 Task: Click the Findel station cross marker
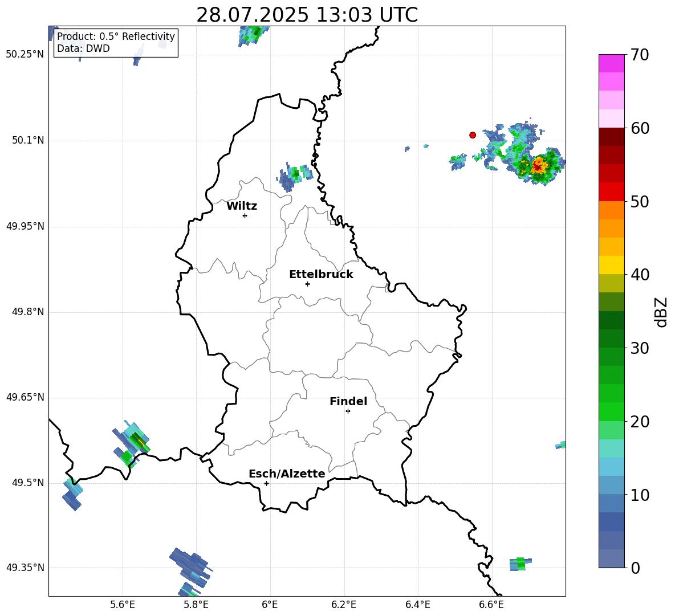click(x=348, y=411)
